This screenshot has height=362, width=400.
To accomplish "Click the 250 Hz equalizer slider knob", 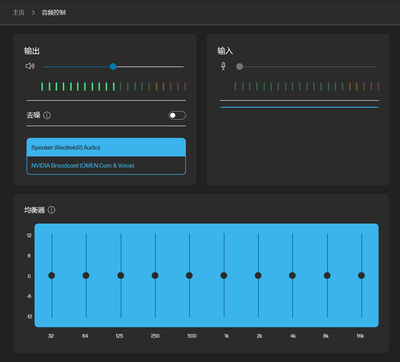I will [155, 275].
